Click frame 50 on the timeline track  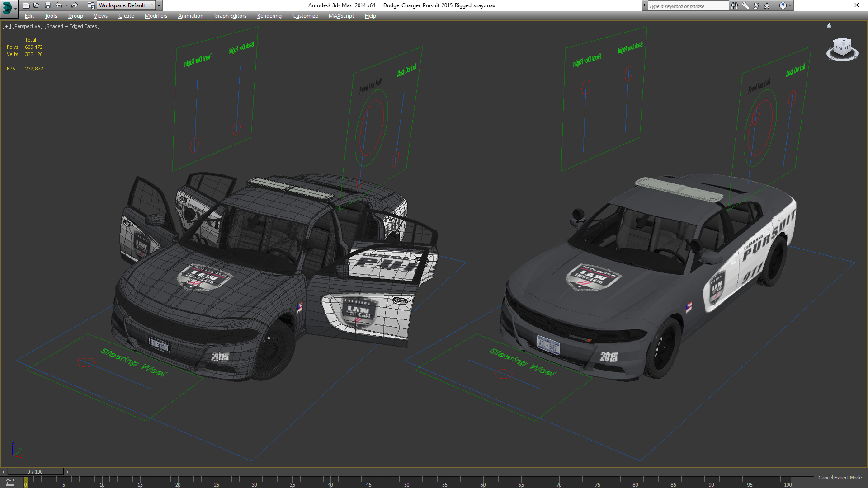pos(406,482)
